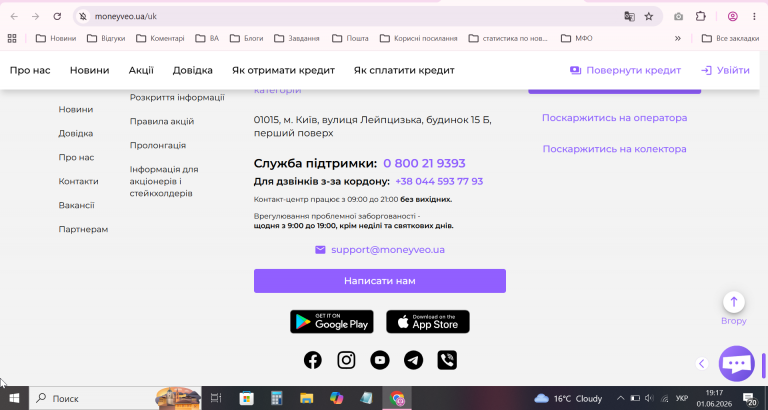Open footer link Партнерам
768x410 pixels.
click(83, 229)
